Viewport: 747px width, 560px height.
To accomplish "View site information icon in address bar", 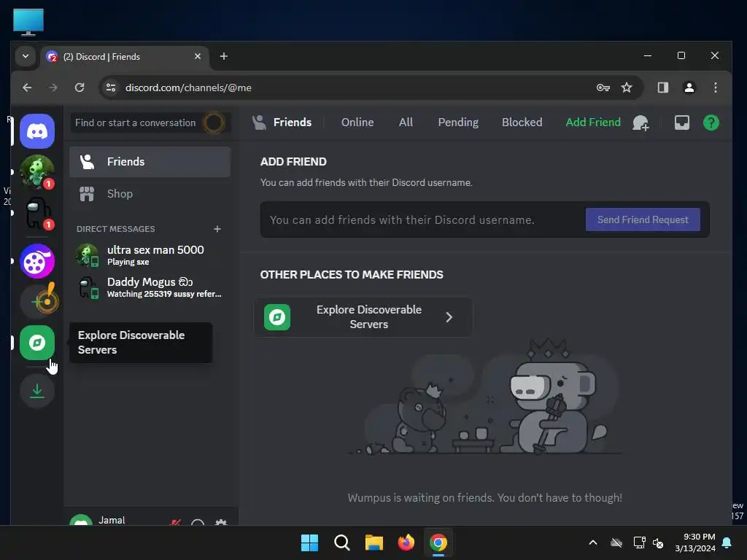I will pyautogui.click(x=111, y=87).
